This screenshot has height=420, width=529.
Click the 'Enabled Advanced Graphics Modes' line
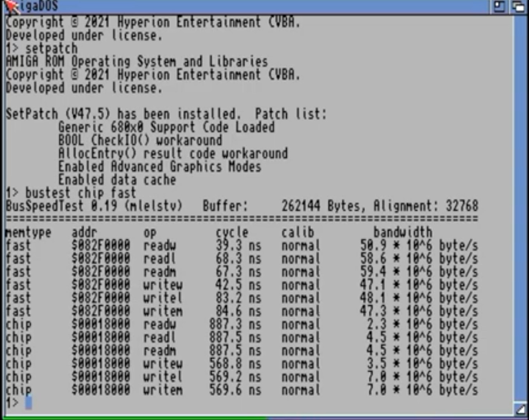click(160, 167)
